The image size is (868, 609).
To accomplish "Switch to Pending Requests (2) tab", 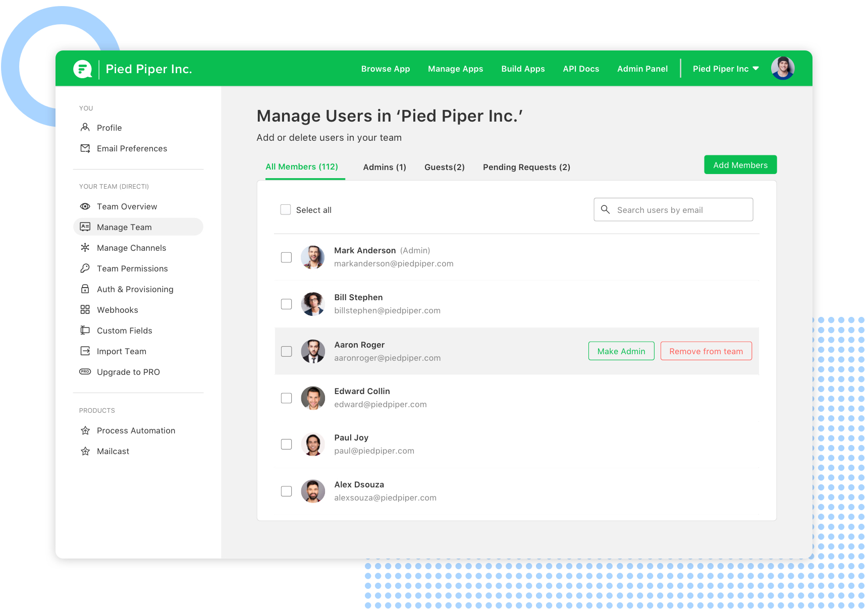I will 526,167.
